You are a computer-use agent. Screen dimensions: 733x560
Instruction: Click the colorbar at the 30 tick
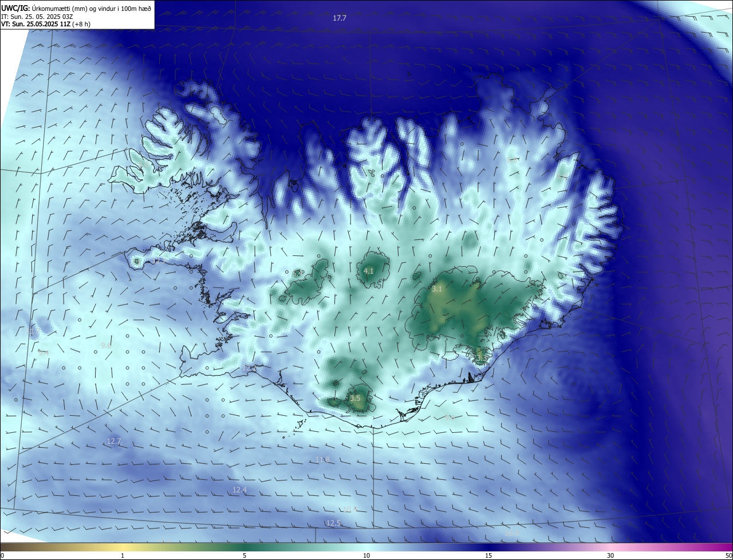click(x=610, y=555)
